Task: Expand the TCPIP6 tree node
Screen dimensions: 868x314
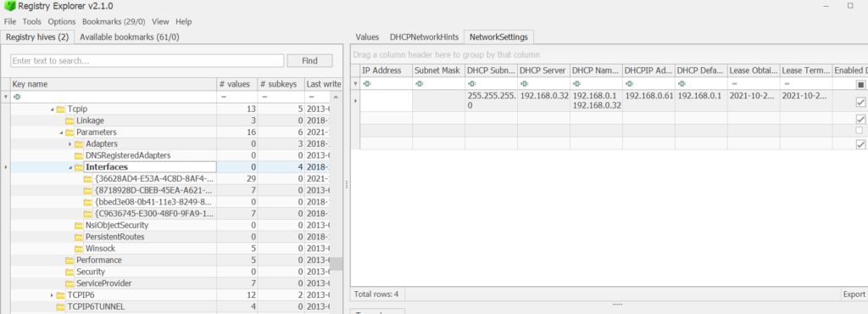Action: 52,295
